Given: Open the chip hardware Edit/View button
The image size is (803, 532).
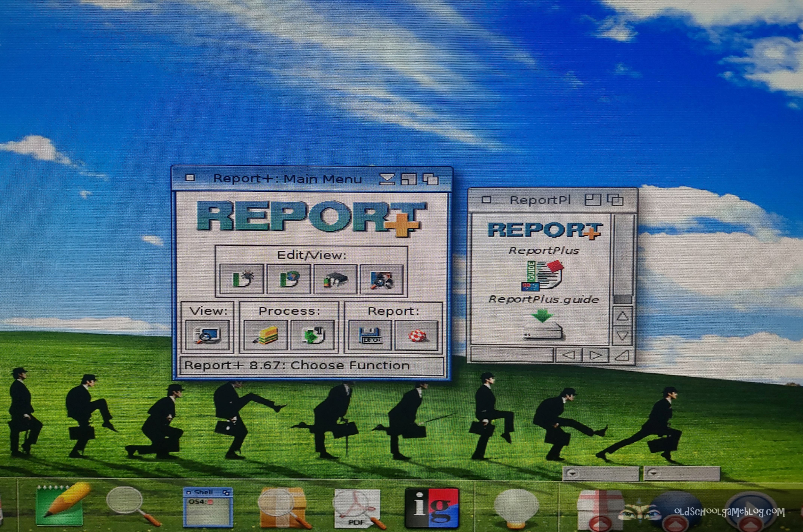Looking at the screenshot, I should tap(335, 279).
